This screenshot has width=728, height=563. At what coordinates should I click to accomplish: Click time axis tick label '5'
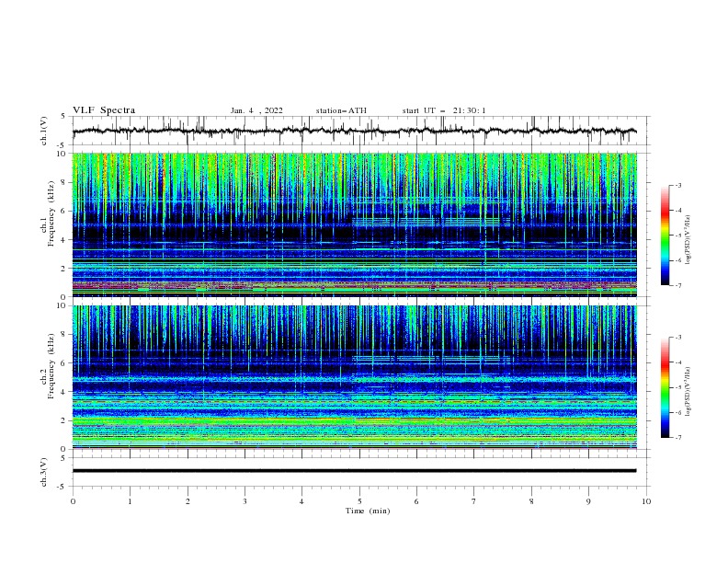point(359,501)
